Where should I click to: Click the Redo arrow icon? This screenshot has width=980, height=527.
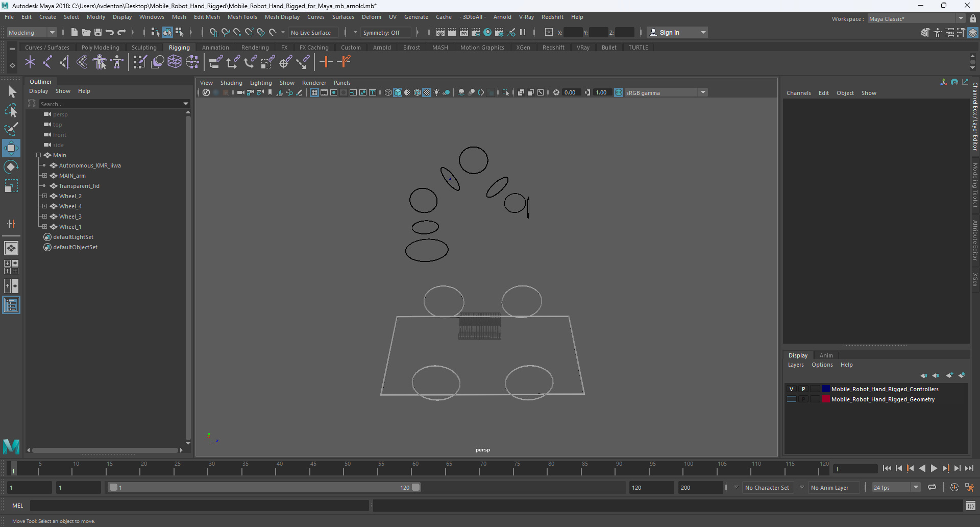121,32
